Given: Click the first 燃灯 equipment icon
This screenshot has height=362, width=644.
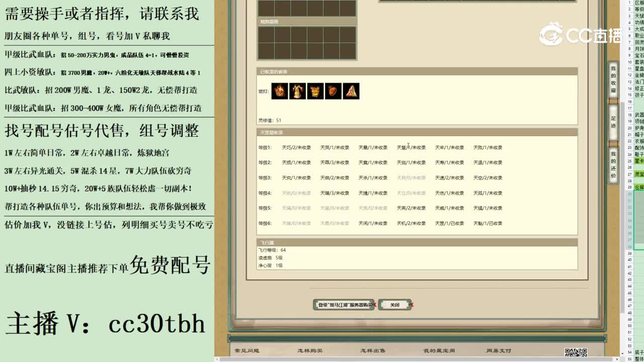Looking at the screenshot, I should coord(279,90).
